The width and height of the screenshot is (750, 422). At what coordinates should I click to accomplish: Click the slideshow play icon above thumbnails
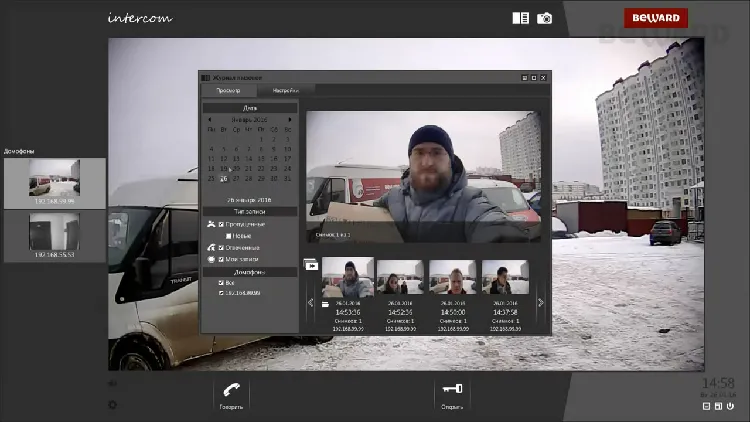click(x=310, y=265)
